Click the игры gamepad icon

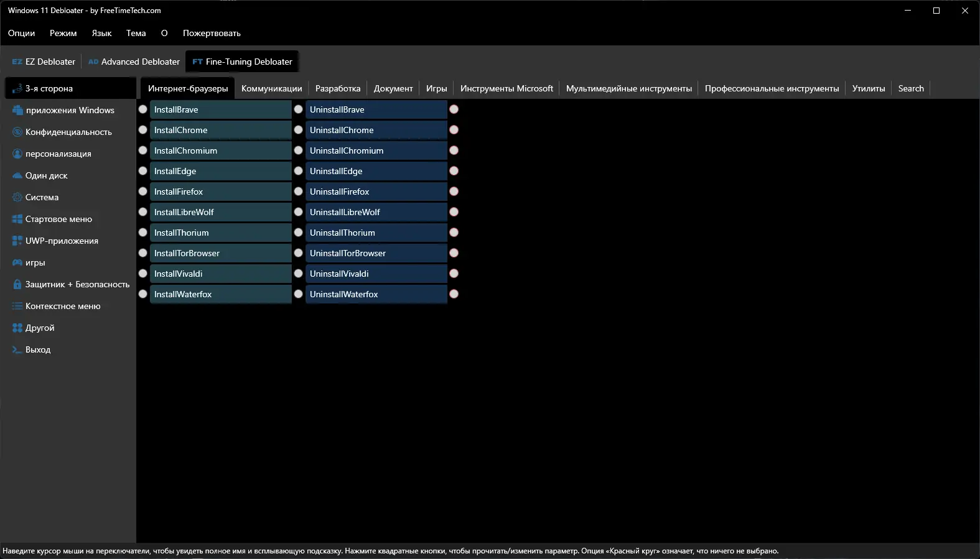point(17,262)
